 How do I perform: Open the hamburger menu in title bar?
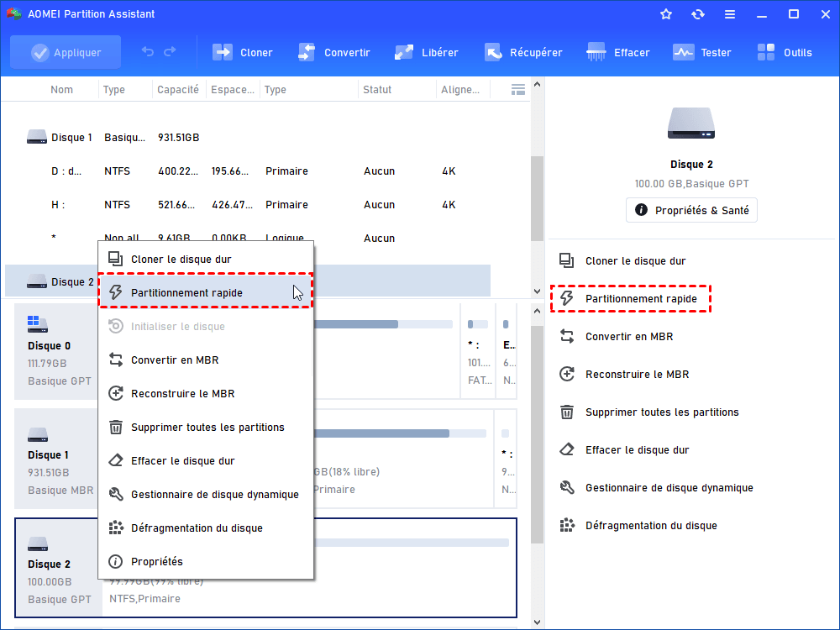[x=730, y=14]
